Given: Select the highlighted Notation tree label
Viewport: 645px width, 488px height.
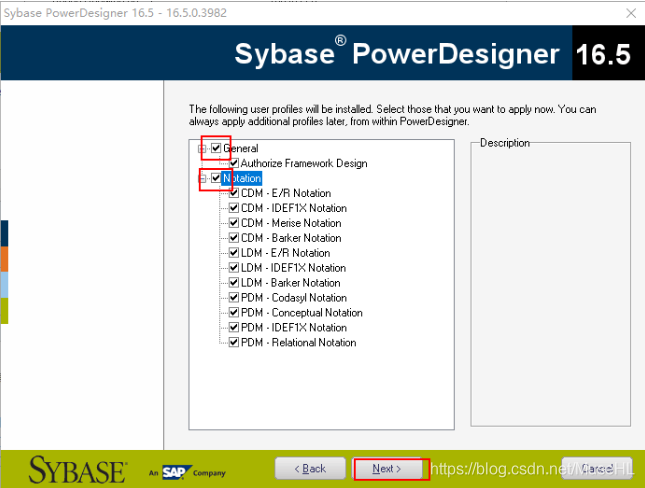Looking at the screenshot, I should (x=241, y=178).
